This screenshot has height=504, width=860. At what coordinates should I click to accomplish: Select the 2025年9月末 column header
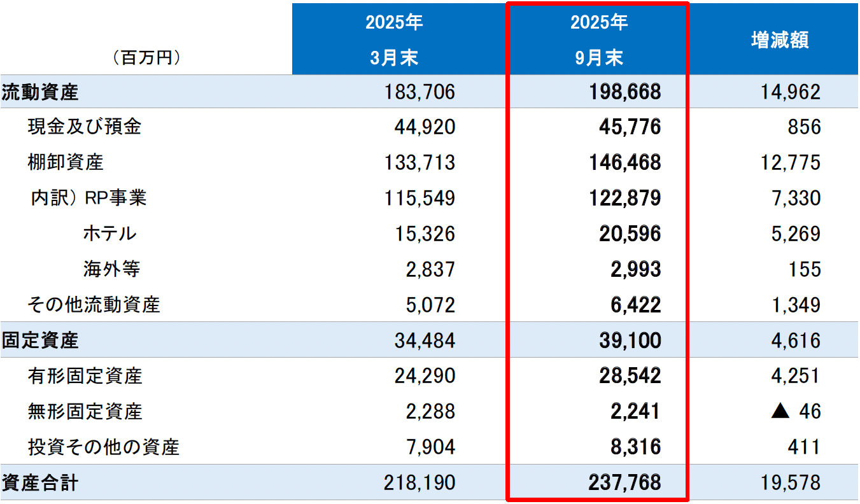598,40
